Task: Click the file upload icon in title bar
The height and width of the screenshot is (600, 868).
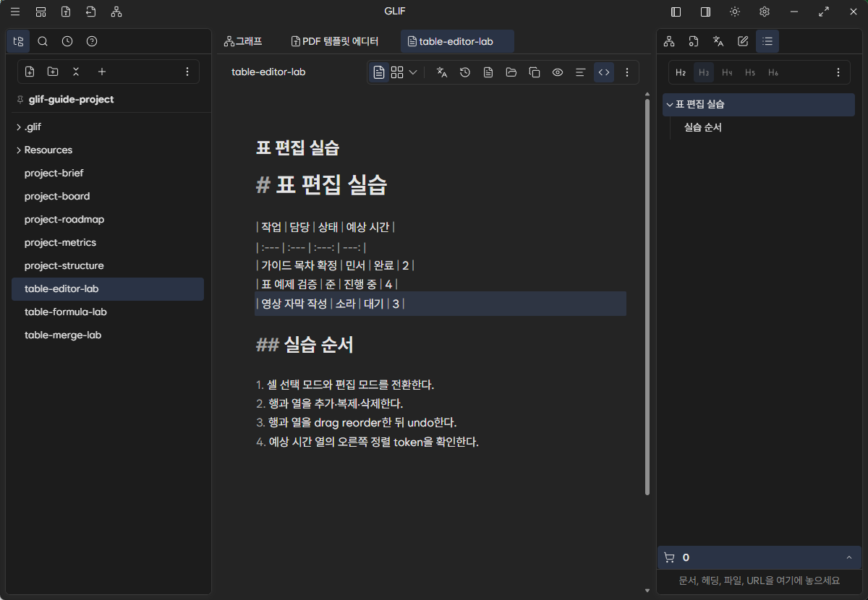Action: coord(66,12)
